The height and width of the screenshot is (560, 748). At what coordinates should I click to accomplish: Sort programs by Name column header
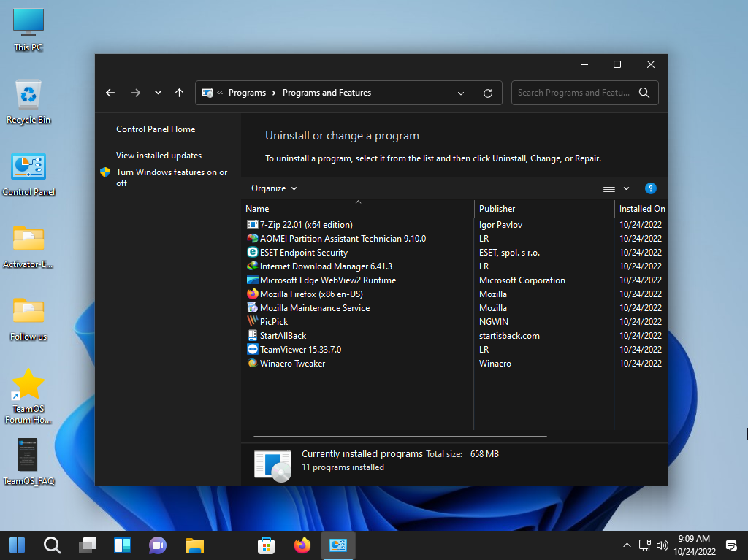pos(257,209)
